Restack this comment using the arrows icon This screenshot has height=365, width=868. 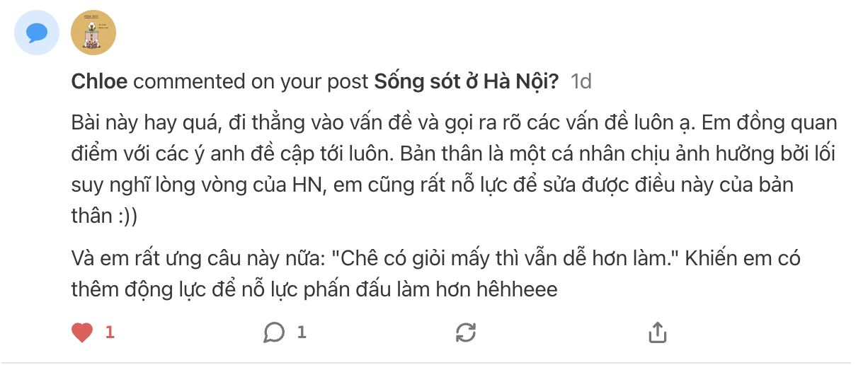click(465, 332)
